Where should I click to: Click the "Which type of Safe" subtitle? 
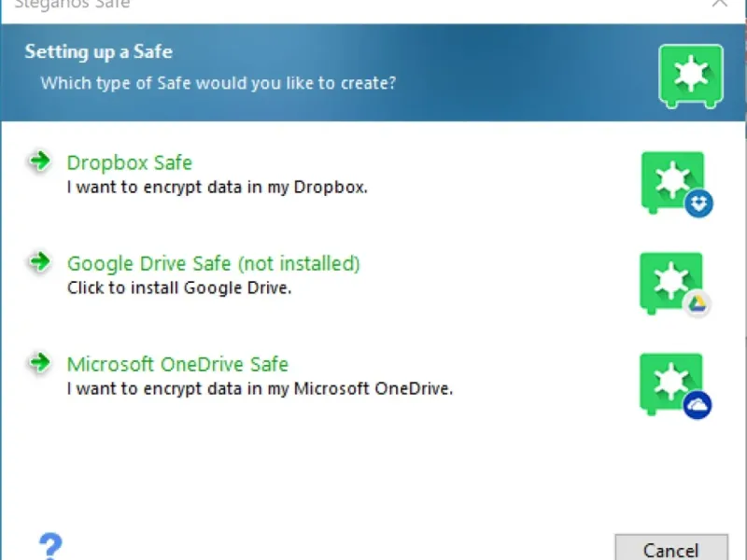pyautogui.click(x=218, y=83)
